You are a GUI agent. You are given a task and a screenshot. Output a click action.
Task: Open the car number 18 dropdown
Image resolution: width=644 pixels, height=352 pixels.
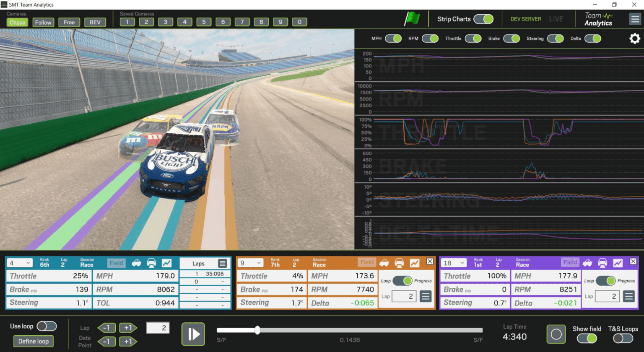454,263
